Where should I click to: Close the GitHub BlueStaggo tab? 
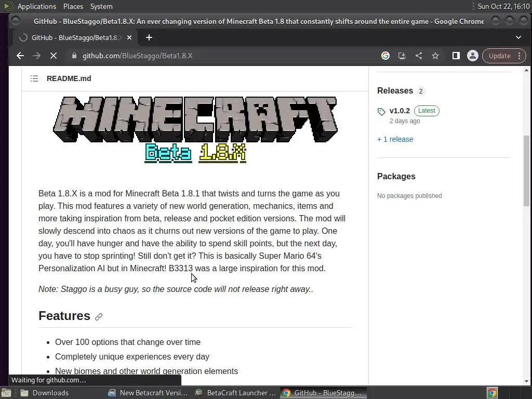coord(129,37)
